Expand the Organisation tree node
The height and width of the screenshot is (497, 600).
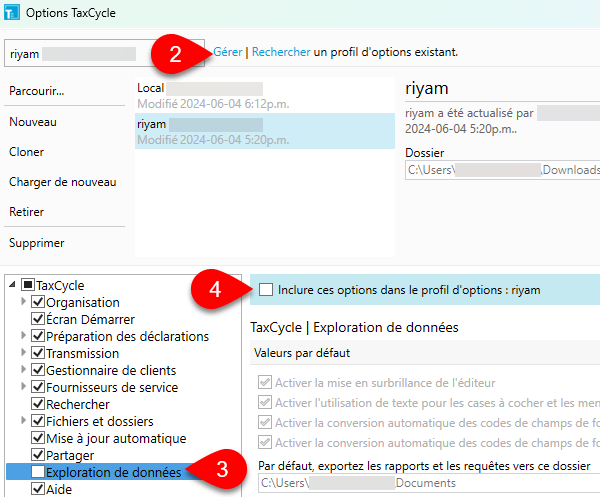point(23,301)
